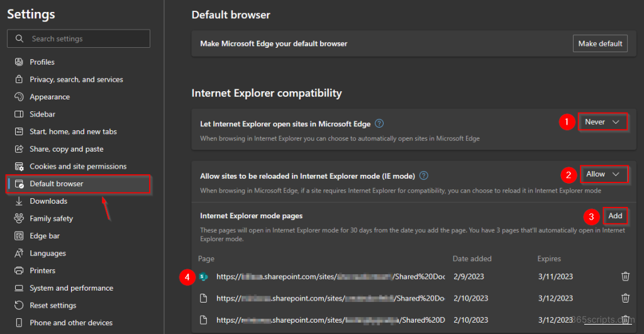Screen dimensions: 644x334
Task: Select Share, copy and paste
Action: [67, 149]
